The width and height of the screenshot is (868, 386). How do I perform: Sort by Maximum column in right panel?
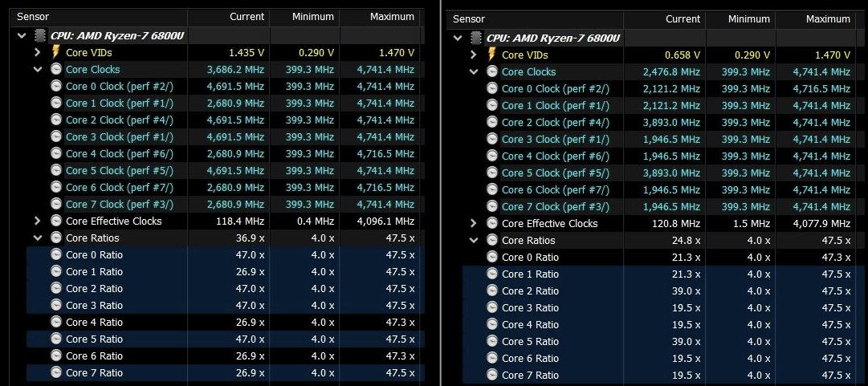815,18
